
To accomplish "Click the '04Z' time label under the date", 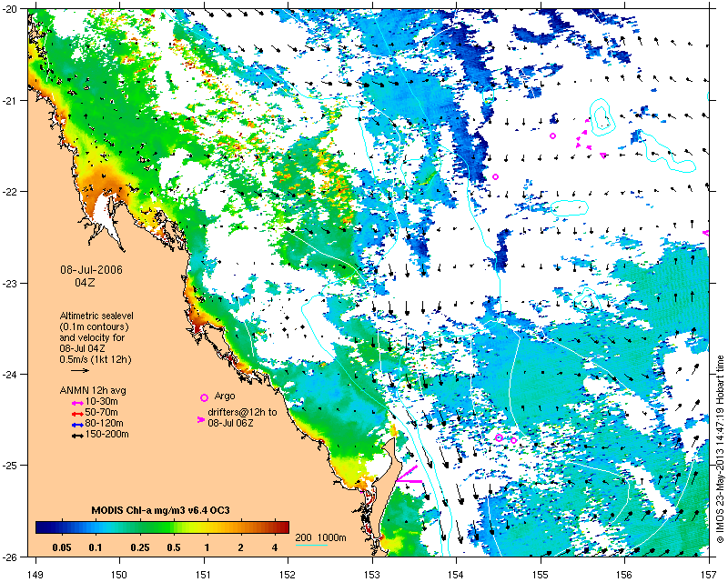I will (85, 282).
